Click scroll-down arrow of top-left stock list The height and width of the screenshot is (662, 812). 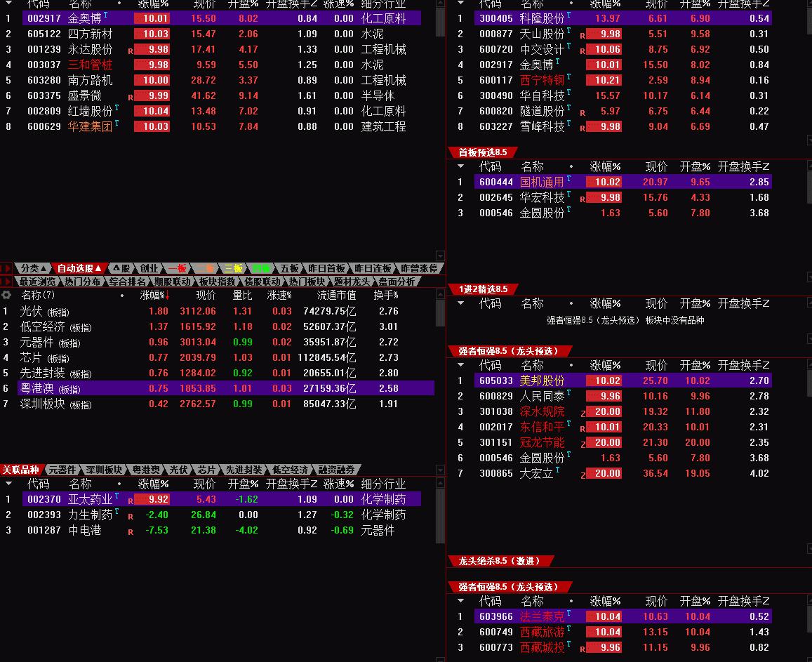point(440,256)
